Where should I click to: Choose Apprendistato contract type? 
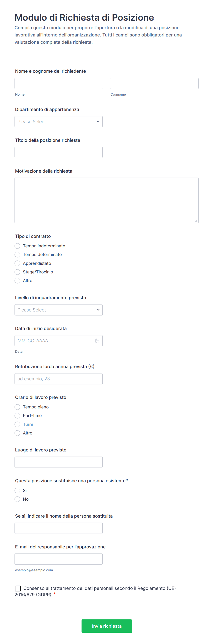(17, 263)
